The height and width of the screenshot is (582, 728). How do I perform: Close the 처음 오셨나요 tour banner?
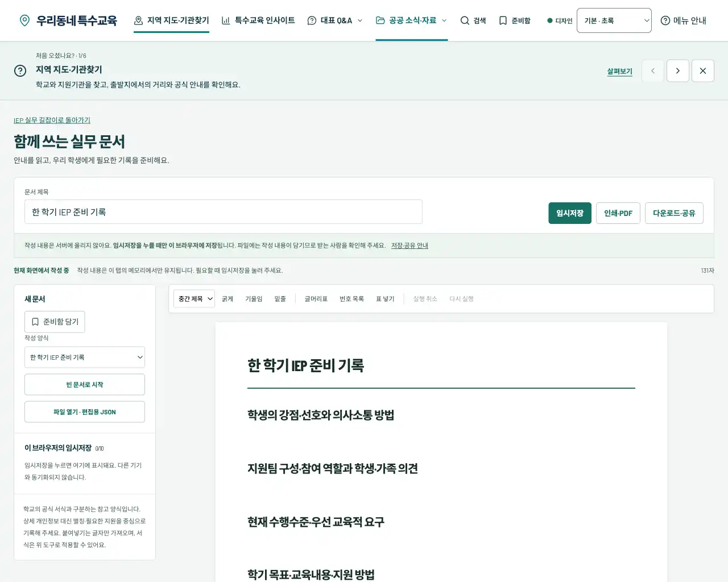703,71
